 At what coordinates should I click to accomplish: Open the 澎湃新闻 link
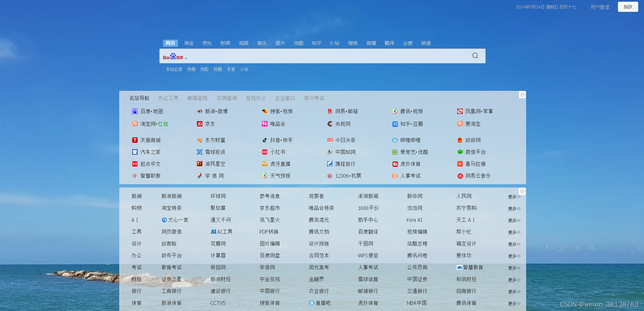pyautogui.click(x=368, y=196)
